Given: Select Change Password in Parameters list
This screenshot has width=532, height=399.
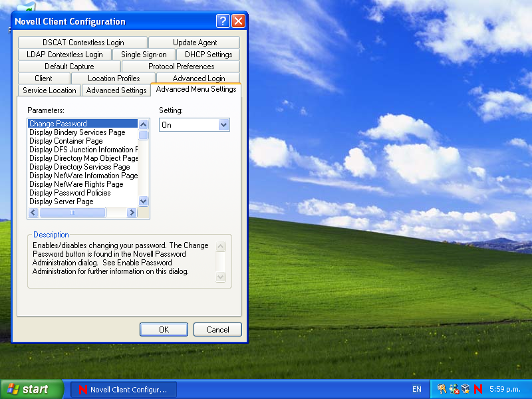Looking at the screenshot, I should [82, 124].
